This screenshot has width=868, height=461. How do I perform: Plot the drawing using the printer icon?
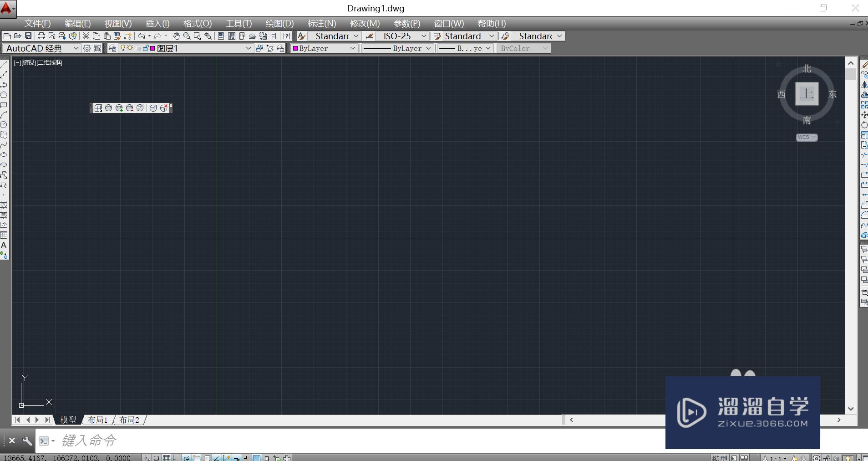[x=41, y=36]
